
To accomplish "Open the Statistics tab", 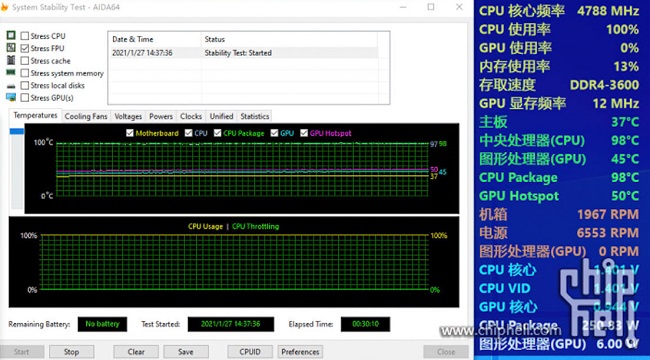I will (255, 117).
